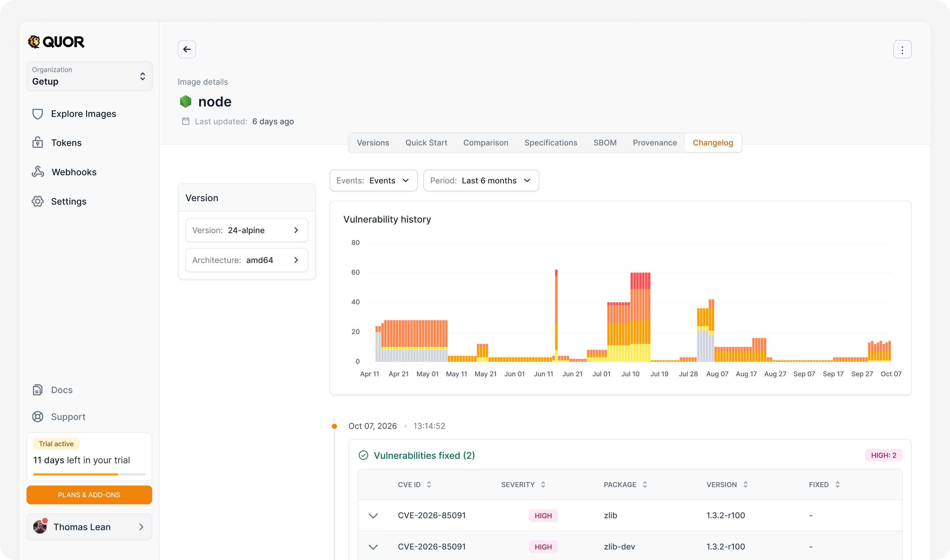Open the Organization Getup selector
Viewport: 950px width, 560px height.
pos(89,76)
